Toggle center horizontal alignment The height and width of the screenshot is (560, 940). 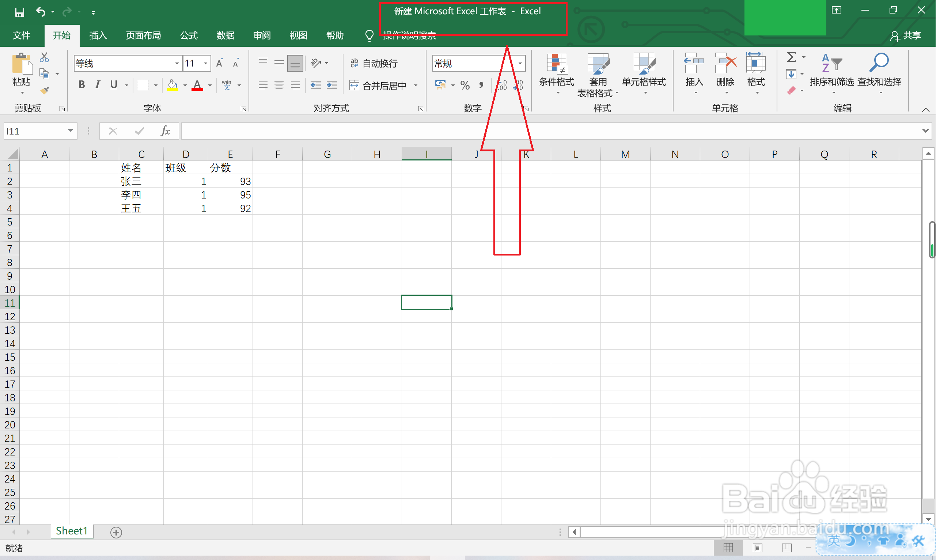click(x=280, y=86)
